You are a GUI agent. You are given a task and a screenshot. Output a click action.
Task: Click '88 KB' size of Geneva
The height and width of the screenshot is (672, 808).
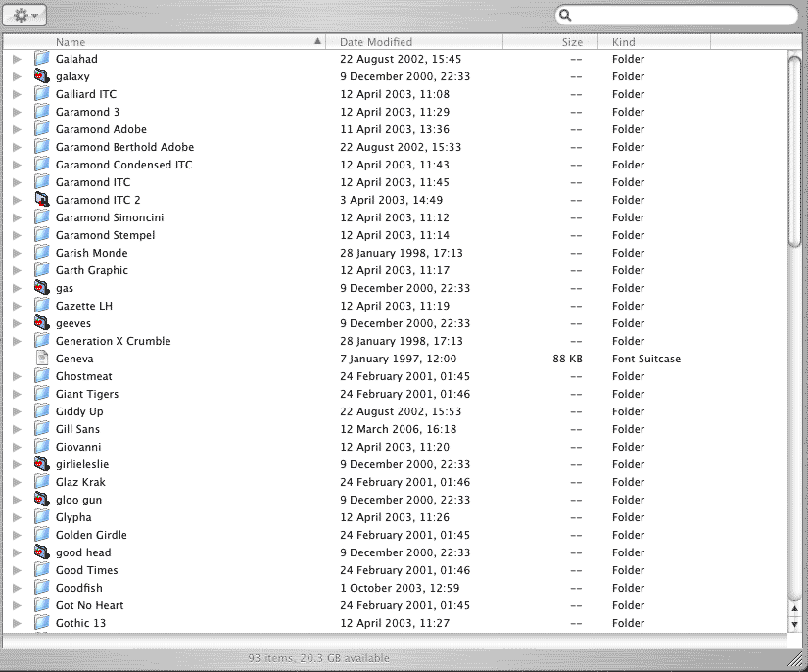tap(567, 359)
